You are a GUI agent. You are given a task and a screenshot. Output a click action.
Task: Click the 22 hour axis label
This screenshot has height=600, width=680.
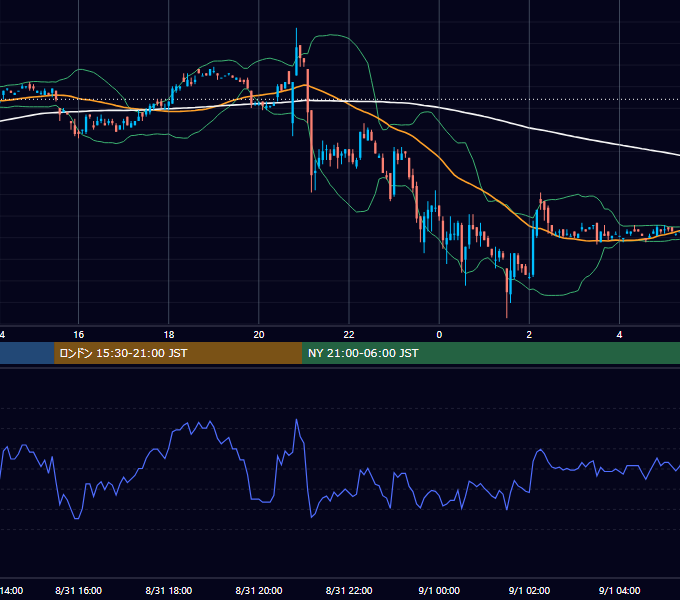[x=349, y=335]
